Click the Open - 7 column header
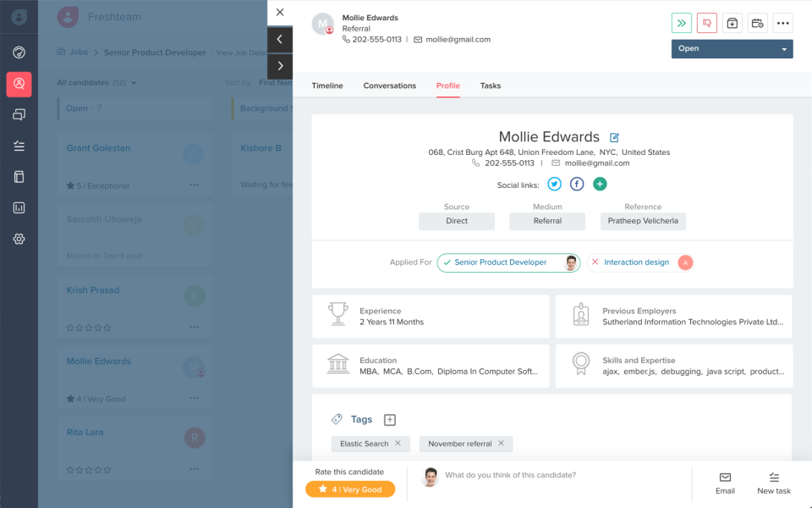812x508 pixels. (134, 108)
